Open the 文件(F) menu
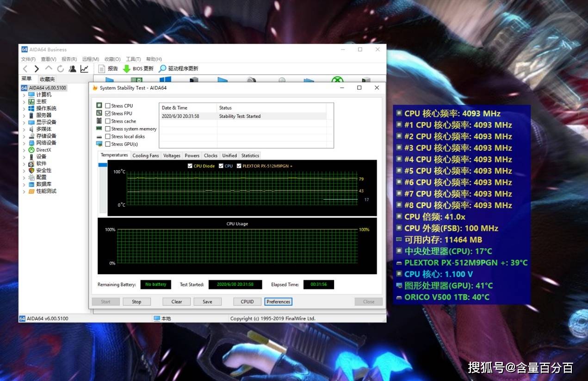Image resolution: width=588 pixels, height=381 pixels. (28, 59)
